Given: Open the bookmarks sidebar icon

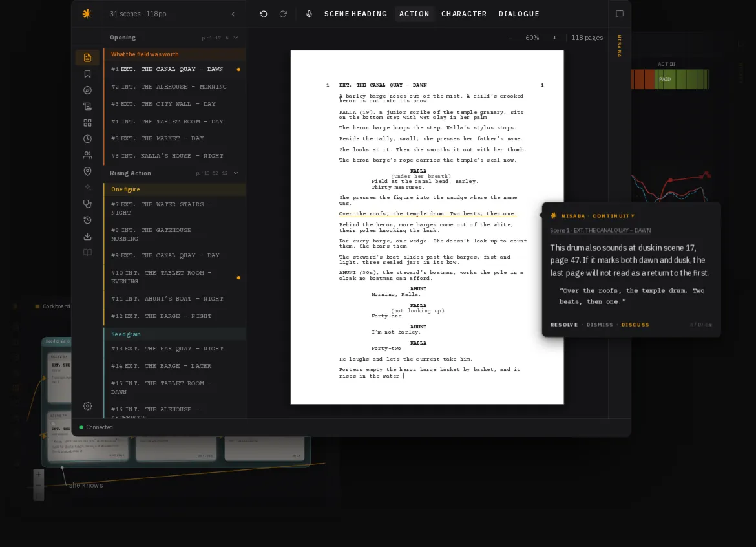Looking at the screenshot, I should (x=87, y=74).
